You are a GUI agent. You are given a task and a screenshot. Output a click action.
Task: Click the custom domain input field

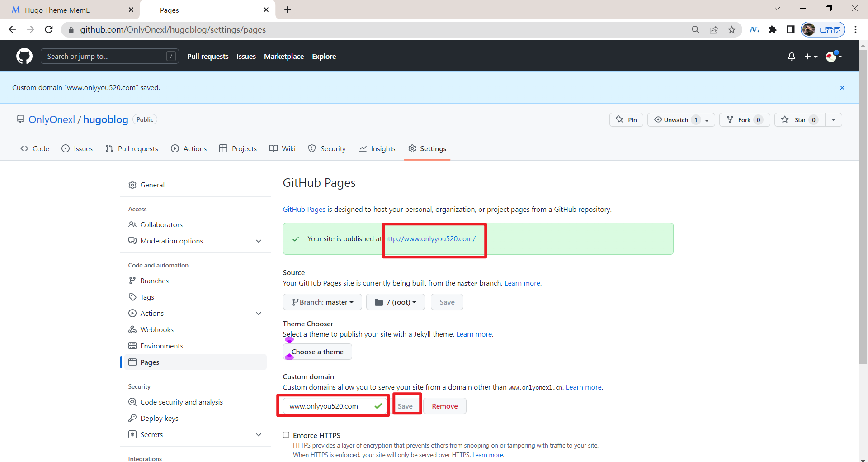tap(335, 406)
